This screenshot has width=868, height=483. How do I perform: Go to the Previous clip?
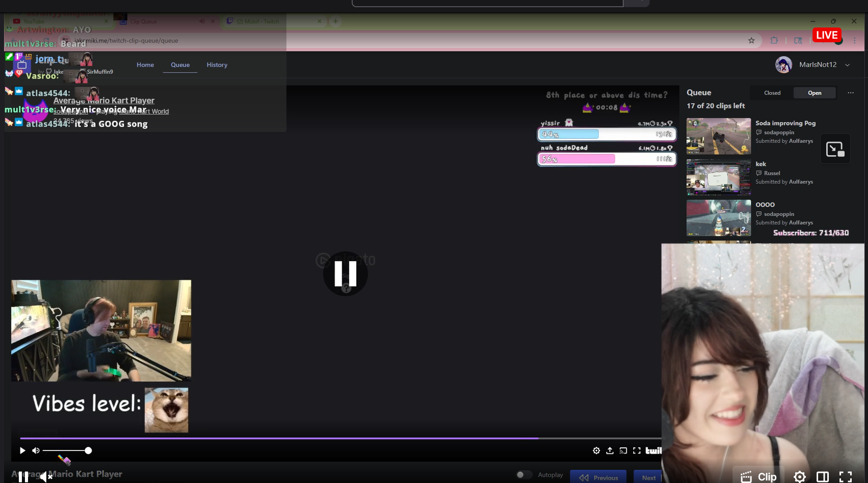(x=598, y=477)
